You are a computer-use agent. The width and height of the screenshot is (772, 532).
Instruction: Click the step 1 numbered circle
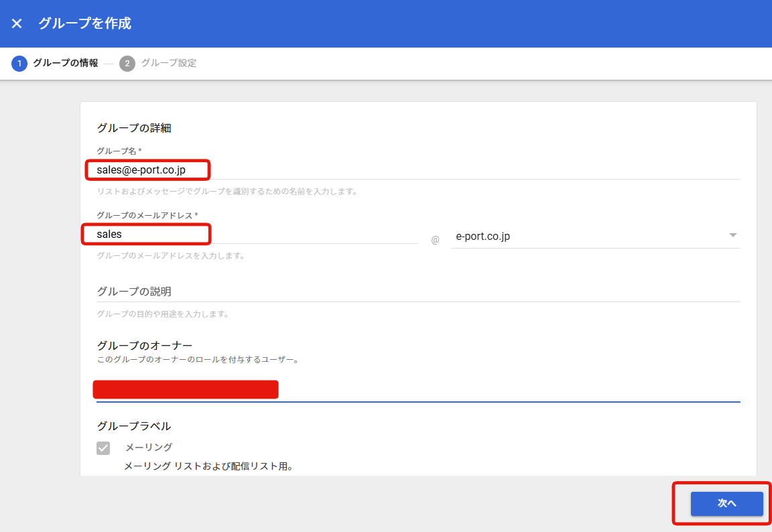(19, 64)
